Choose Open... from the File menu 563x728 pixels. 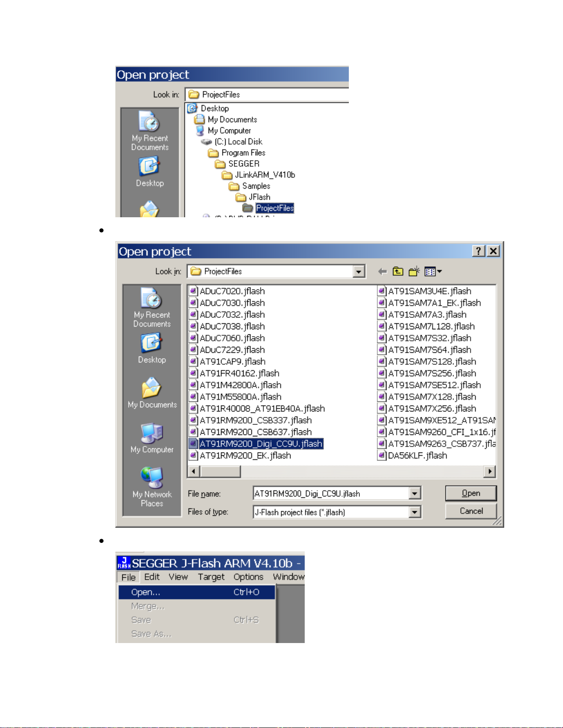(197, 593)
